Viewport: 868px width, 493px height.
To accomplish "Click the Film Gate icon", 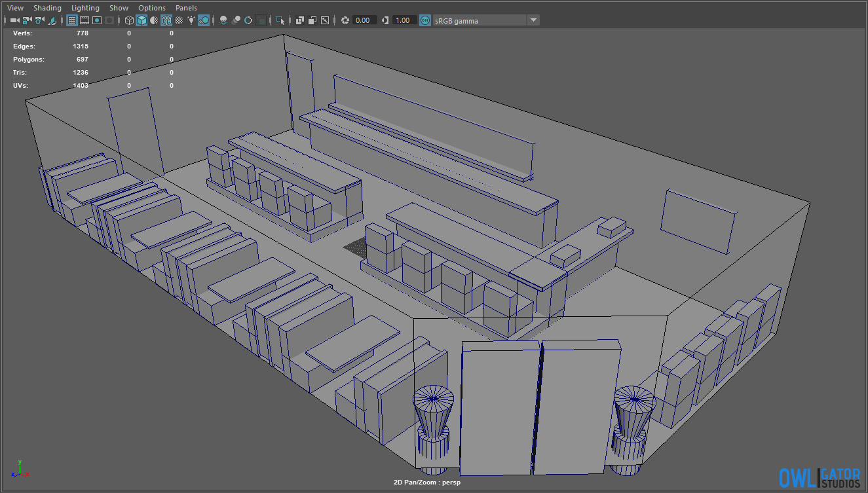I will (x=85, y=20).
